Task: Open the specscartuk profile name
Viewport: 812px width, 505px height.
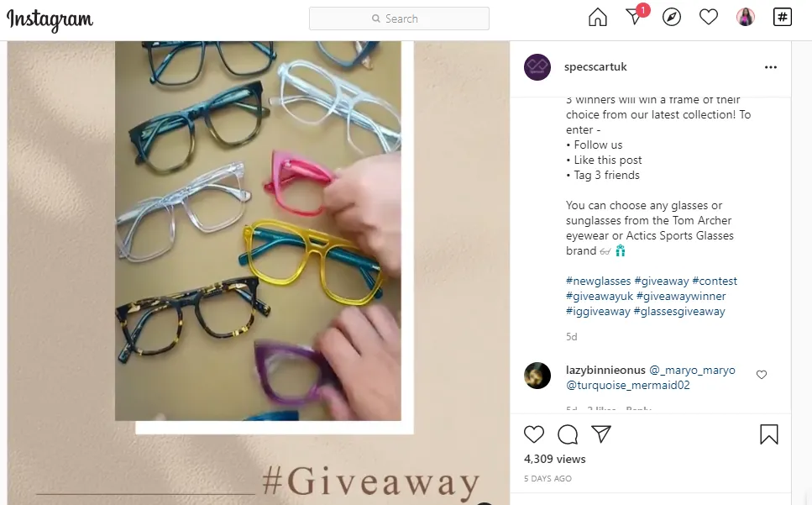Action: [595, 67]
